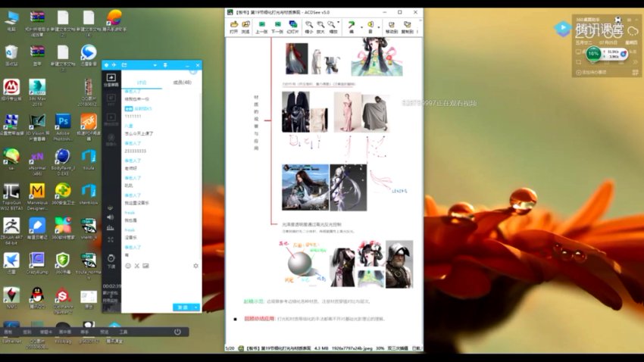
Task: Click the Open (打开) icon in ACDSee toolbar
Action: 233,27
